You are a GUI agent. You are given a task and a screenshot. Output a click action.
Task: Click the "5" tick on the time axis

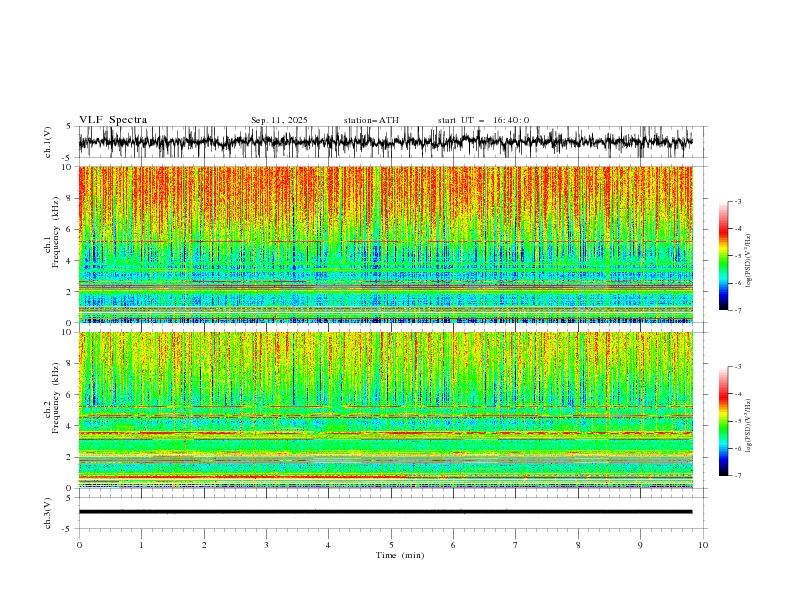click(x=391, y=545)
